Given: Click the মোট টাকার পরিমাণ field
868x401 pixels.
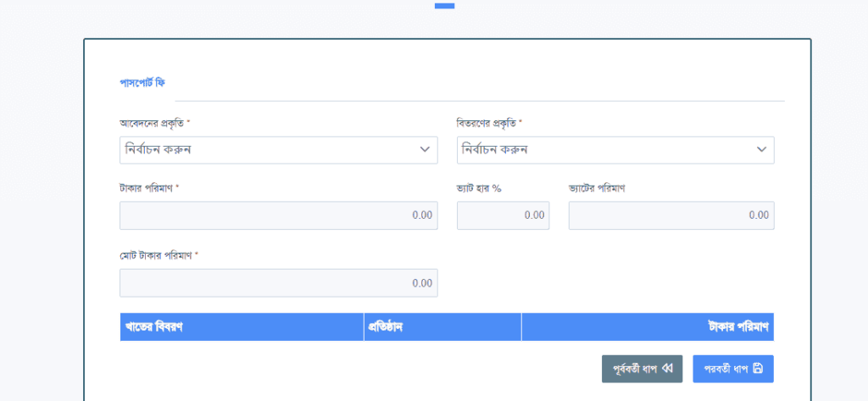Looking at the screenshot, I should [x=278, y=283].
